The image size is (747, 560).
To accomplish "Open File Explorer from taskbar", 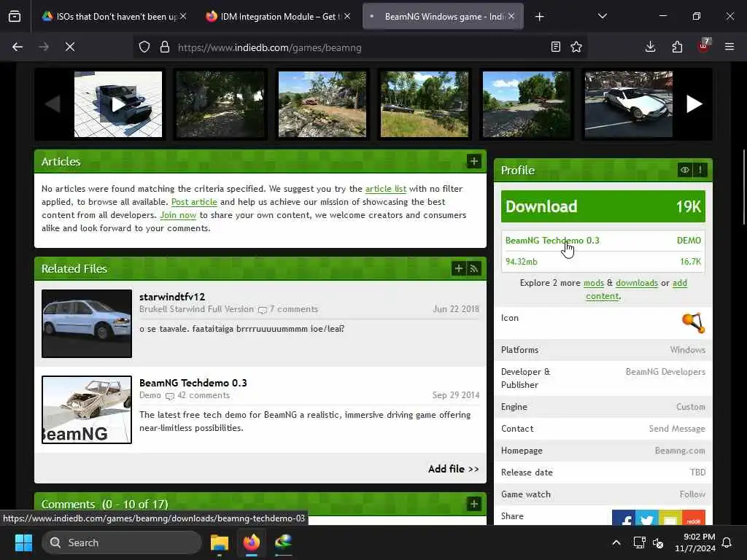I will [220, 542].
